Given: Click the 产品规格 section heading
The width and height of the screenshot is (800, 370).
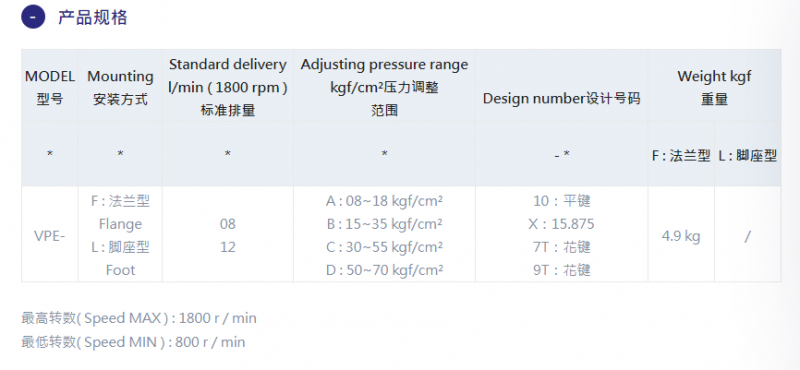Looking at the screenshot, I should [92, 17].
